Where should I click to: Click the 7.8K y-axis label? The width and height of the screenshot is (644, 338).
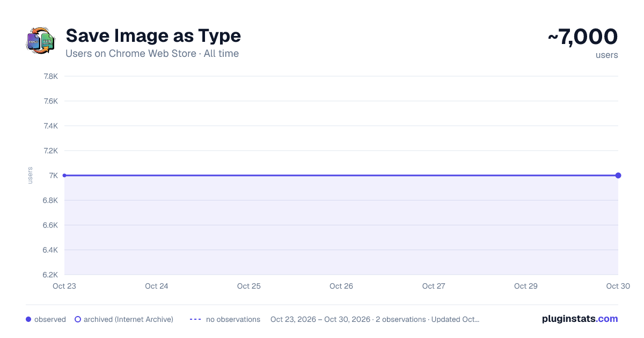click(50, 76)
